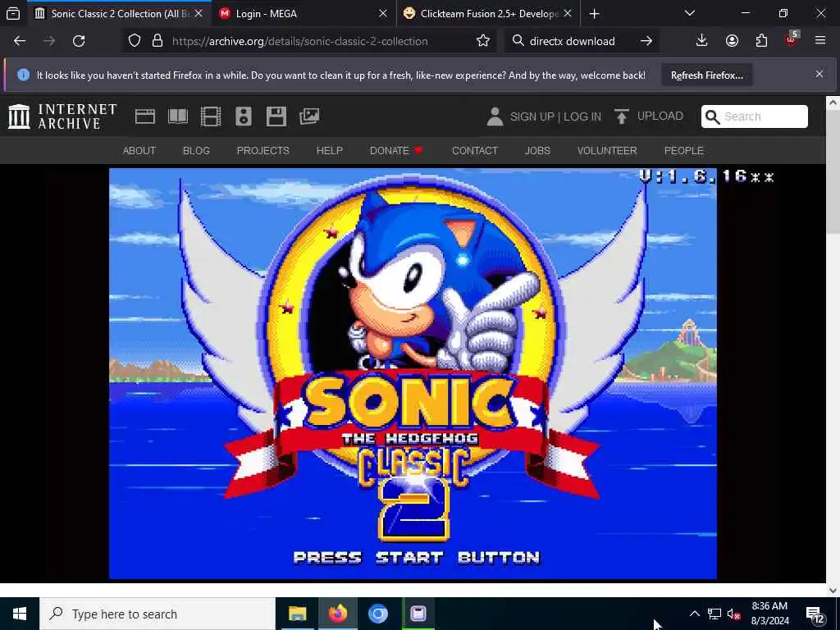Click the scrollbar down arrow
This screenshot has height=630, width=840.
(x=833, y=590)
